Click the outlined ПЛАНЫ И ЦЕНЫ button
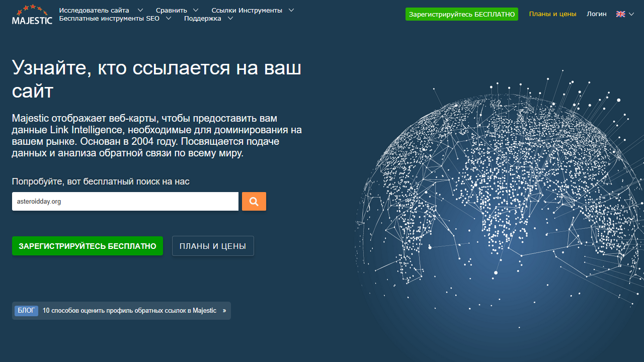The image size is (644, 362). coord(213,246)
